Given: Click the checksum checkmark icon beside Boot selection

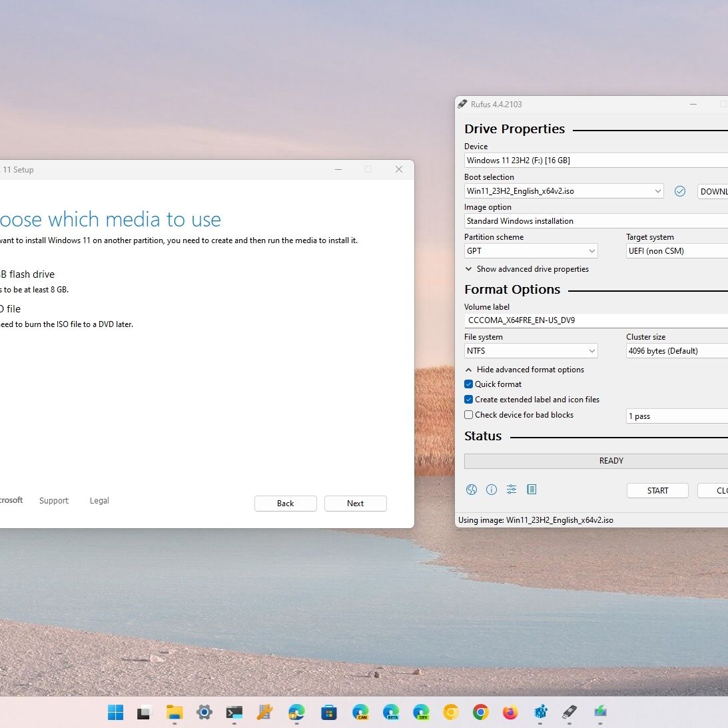Looking at the screenshot, I should tap(680, 191).
